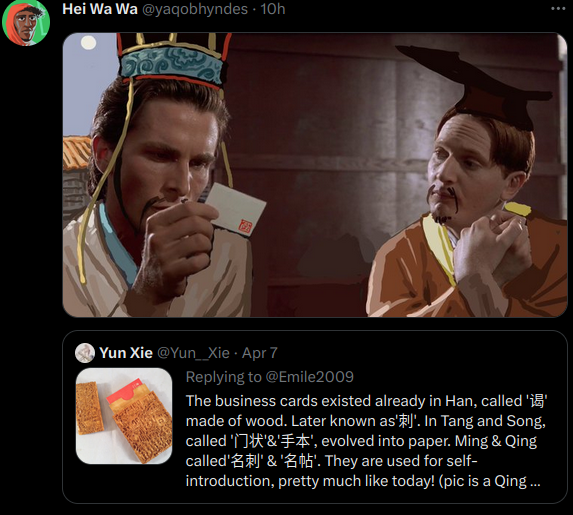Click the business card with red seal
The image size is (573, 515).
pos(236,209)
